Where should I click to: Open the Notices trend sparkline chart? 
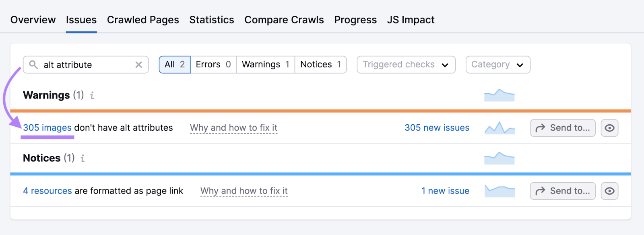click(499, 158)
